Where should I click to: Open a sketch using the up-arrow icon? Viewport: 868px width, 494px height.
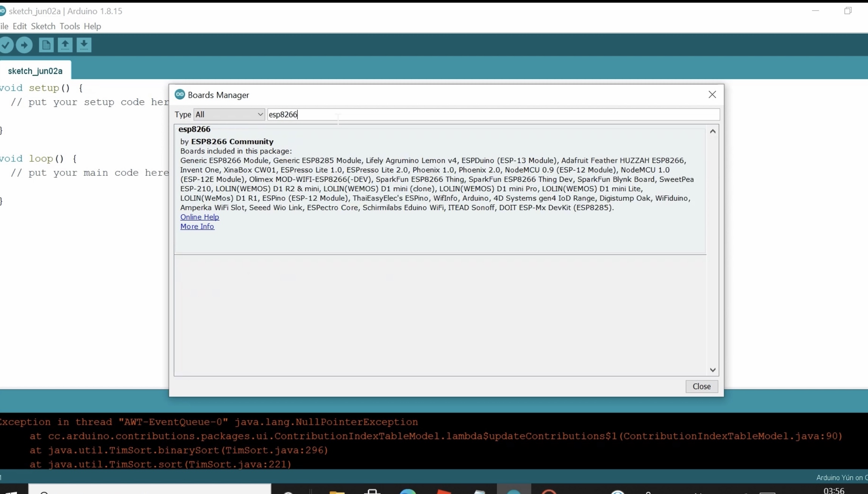(x=65, y=45)
